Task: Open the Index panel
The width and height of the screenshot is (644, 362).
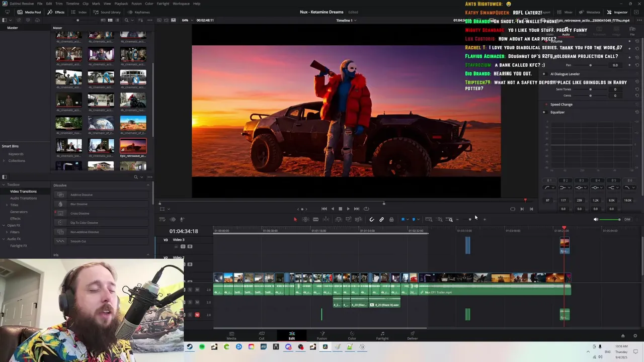Action: coord(79,12)
